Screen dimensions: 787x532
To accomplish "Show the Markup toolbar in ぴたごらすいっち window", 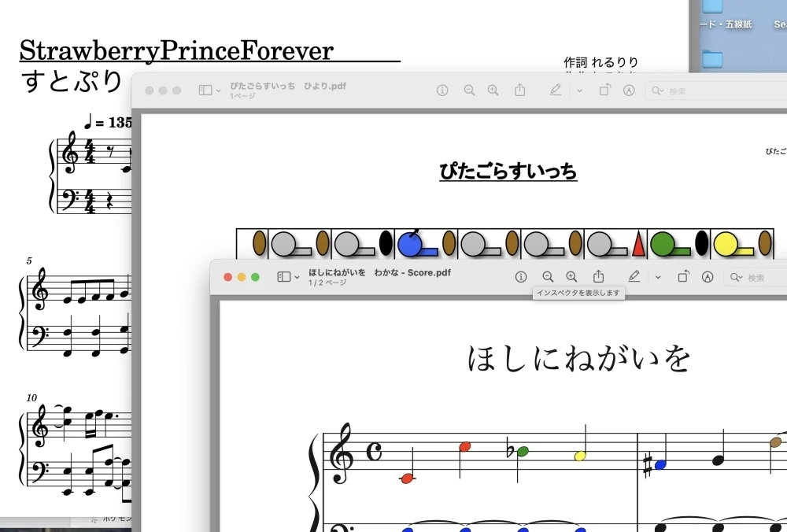I will 556,90.
